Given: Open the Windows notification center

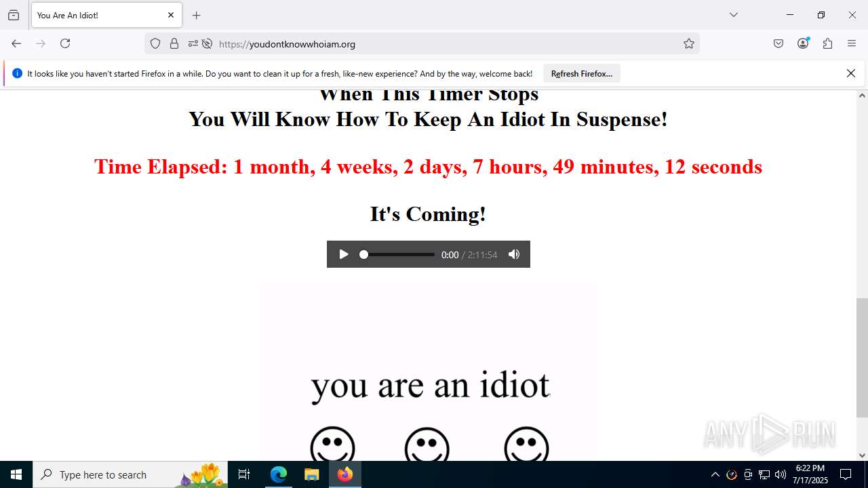Looking at the screenshot, I should tap(846, 474).
